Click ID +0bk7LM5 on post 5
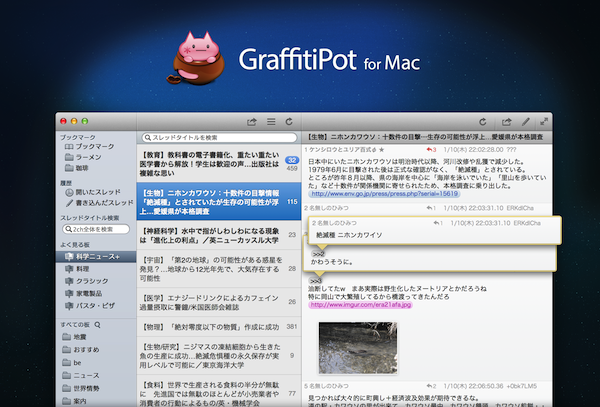Viewport: 600px width, 407px height. click(x=522, y=386)
